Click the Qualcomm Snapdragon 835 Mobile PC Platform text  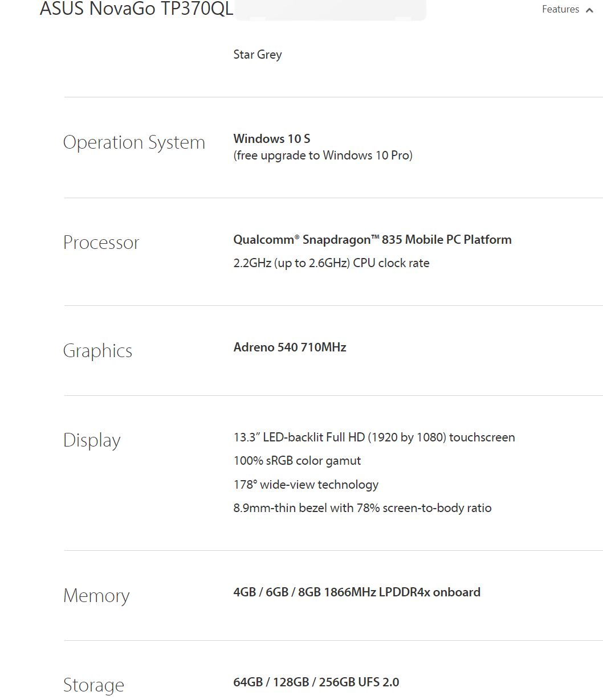[372, 240]
